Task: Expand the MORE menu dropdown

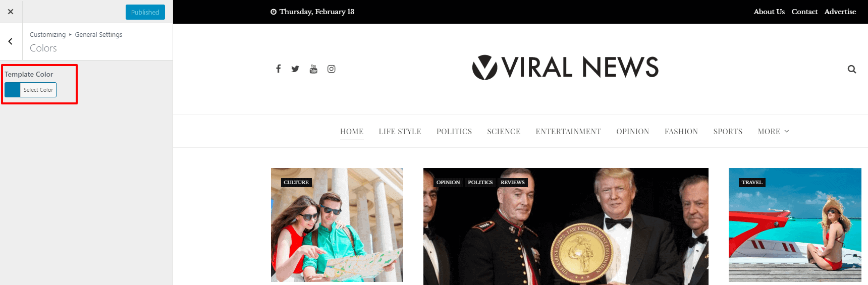Action: pos(773,131)
